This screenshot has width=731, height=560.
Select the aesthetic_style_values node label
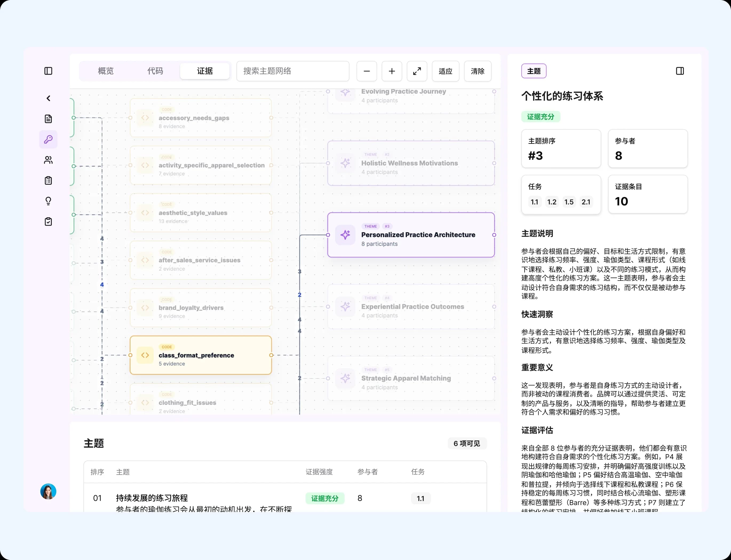pyautogui.click(x=193, y=213)
